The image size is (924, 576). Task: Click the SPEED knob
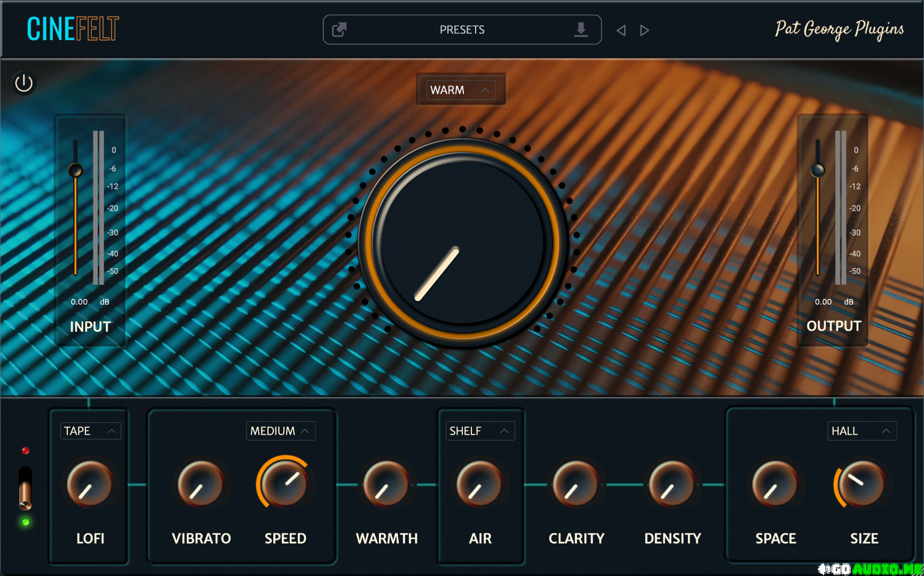285,483
